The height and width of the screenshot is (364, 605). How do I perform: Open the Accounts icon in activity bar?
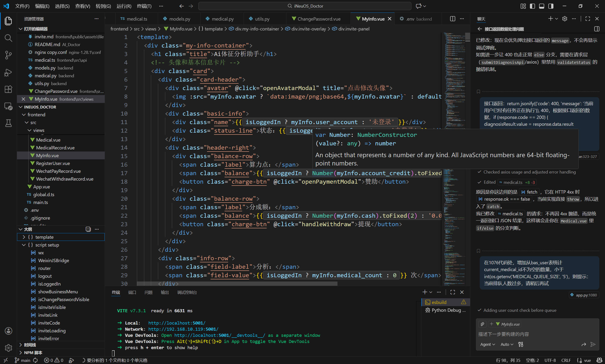8,331
